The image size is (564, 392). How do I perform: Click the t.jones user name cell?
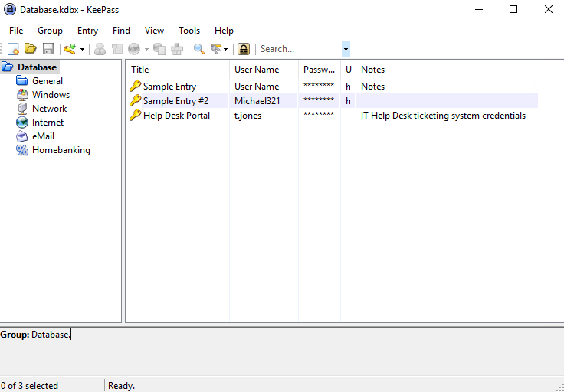click(248, 116)
